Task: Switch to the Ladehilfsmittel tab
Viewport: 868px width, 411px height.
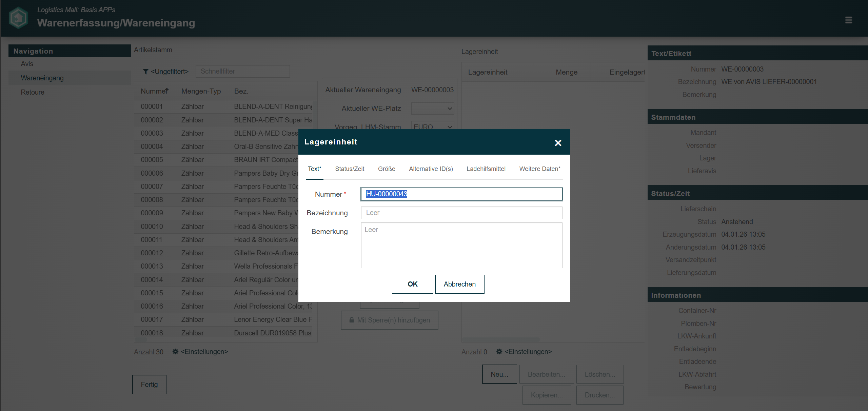Action: pos(486,169)
